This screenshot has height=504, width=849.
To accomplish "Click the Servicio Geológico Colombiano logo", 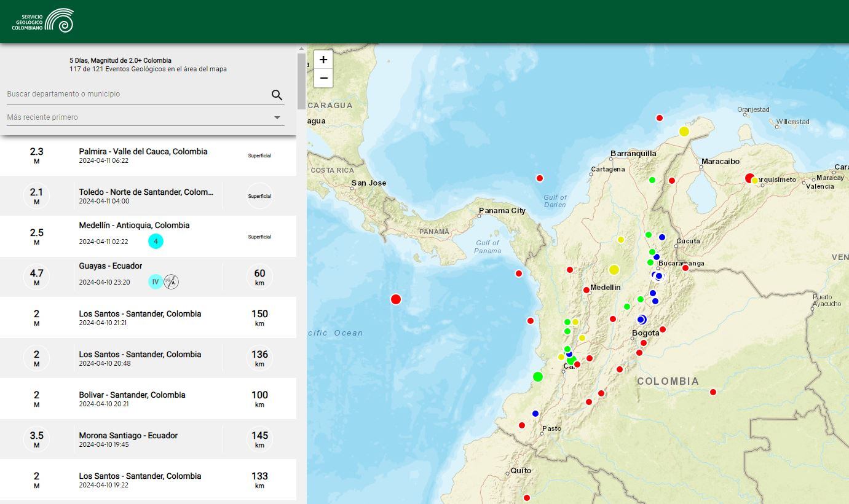I will (43, 20).
